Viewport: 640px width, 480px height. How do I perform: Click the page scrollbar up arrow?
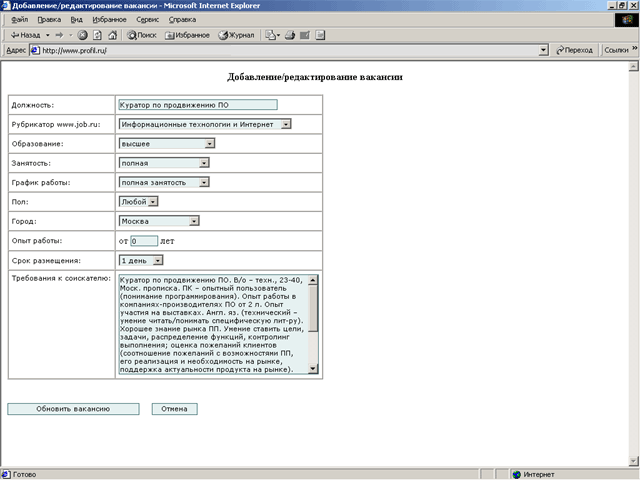[x=633, y=67]
